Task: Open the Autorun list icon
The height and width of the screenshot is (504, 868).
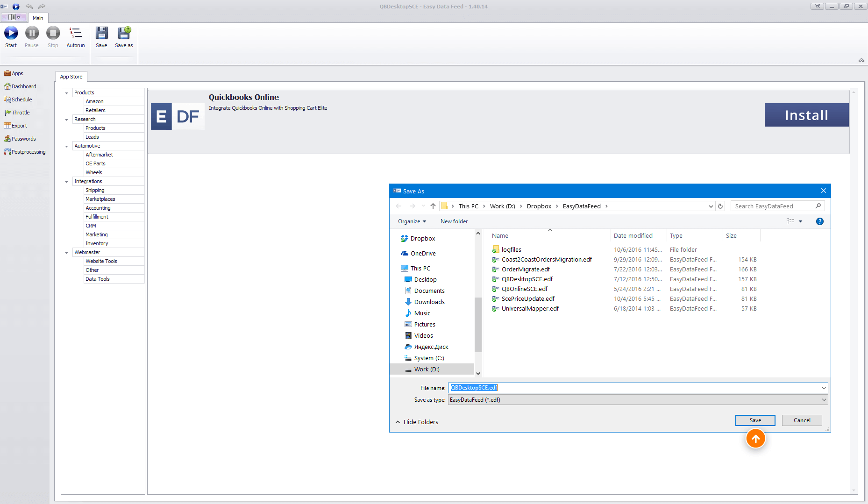Action: (x=76, y=33)
